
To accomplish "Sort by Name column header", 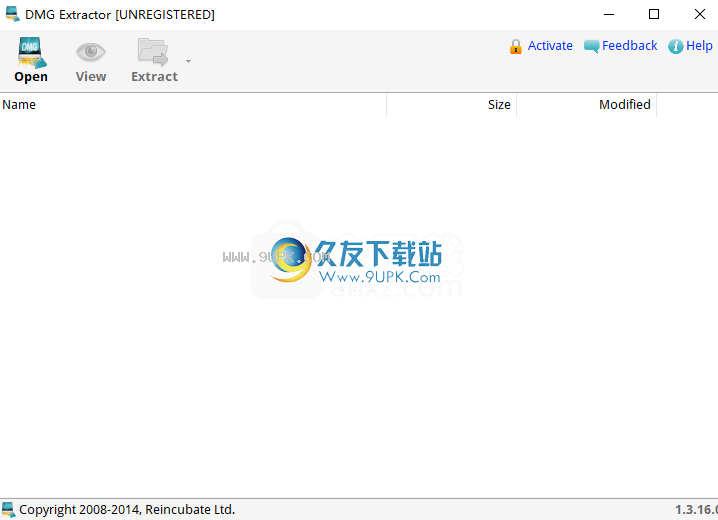I will pyautogui.click(x=193, y=105).
